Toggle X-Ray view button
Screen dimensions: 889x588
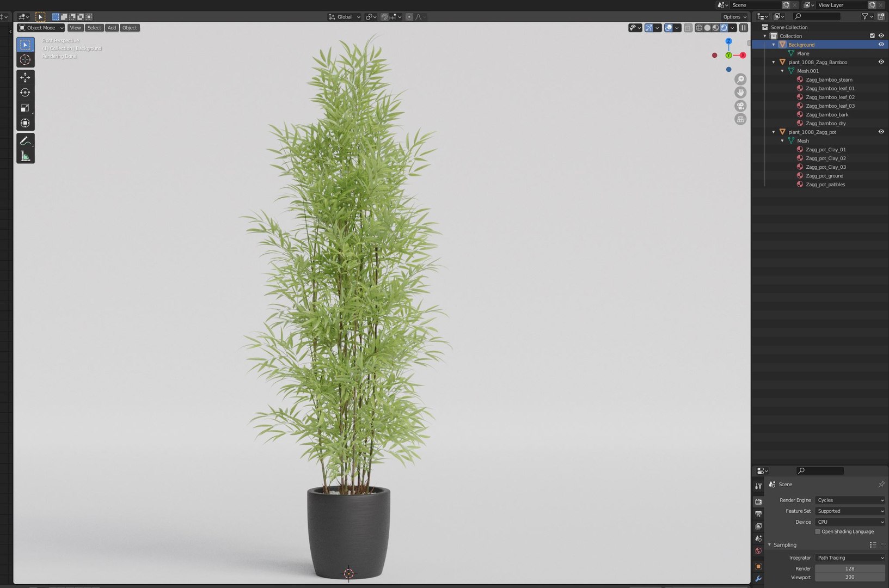[x=688, y=28]
